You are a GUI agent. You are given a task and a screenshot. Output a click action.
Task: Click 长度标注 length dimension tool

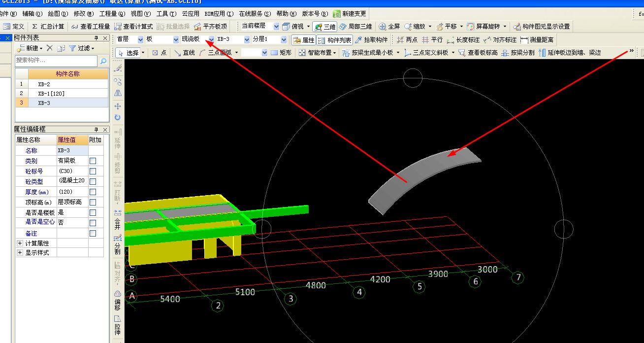(x=463, y=40)
